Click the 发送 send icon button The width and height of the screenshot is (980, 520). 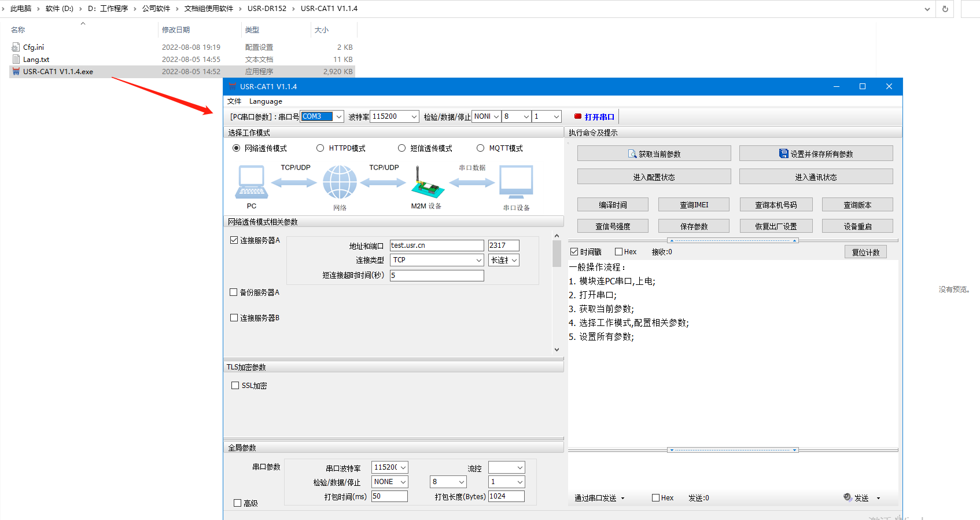(x=848, y=497)
